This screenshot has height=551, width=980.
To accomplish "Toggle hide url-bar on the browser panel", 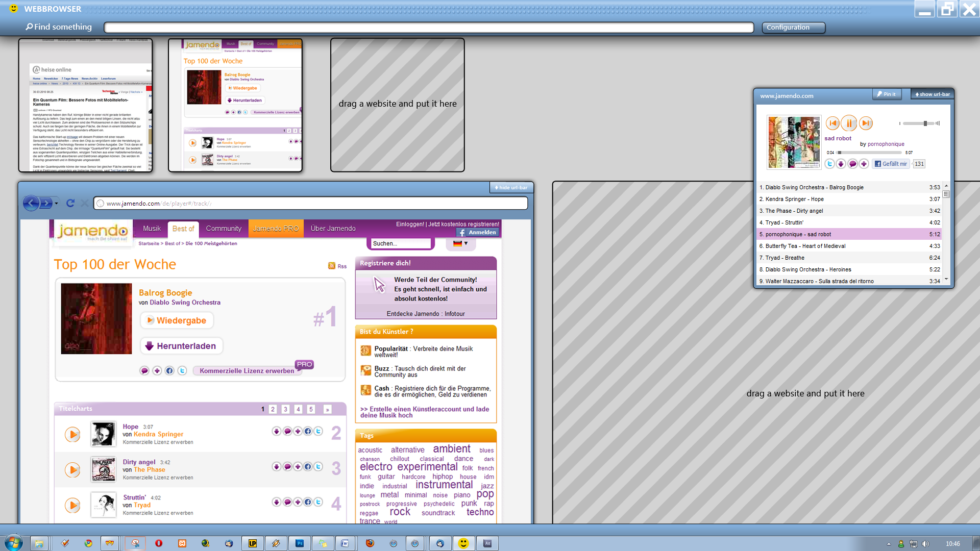I will (511, 187).
